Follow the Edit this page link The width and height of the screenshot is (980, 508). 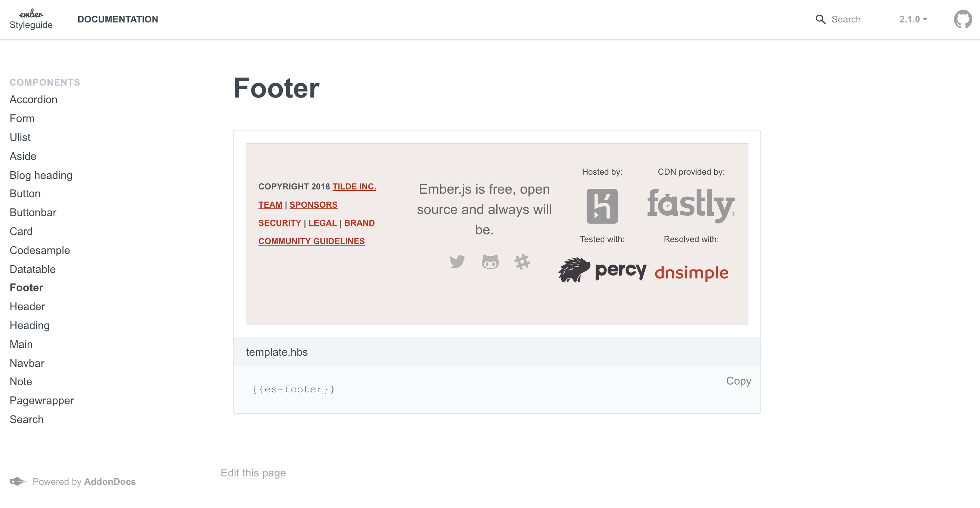click(x=253, y=473)
